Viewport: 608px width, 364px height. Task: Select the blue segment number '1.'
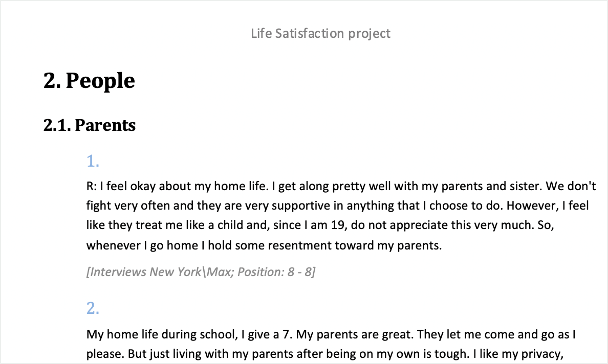(93, 161)
